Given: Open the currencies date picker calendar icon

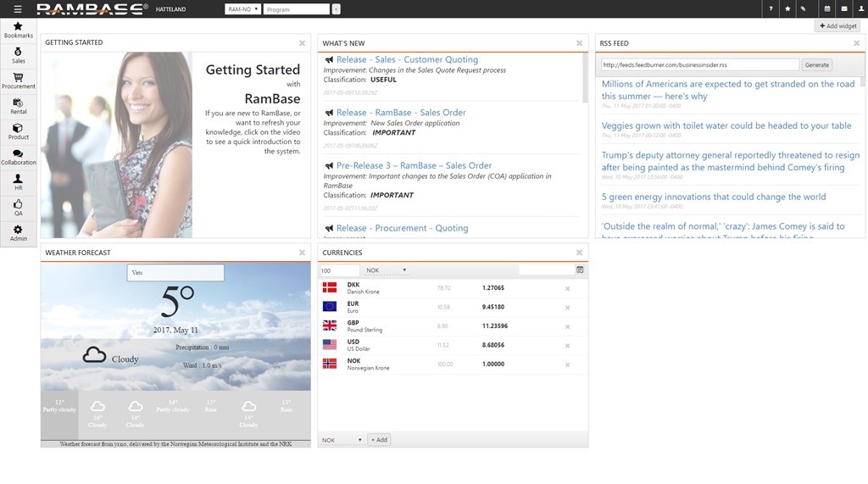Looking at the screenshot, I should [580, 270].
